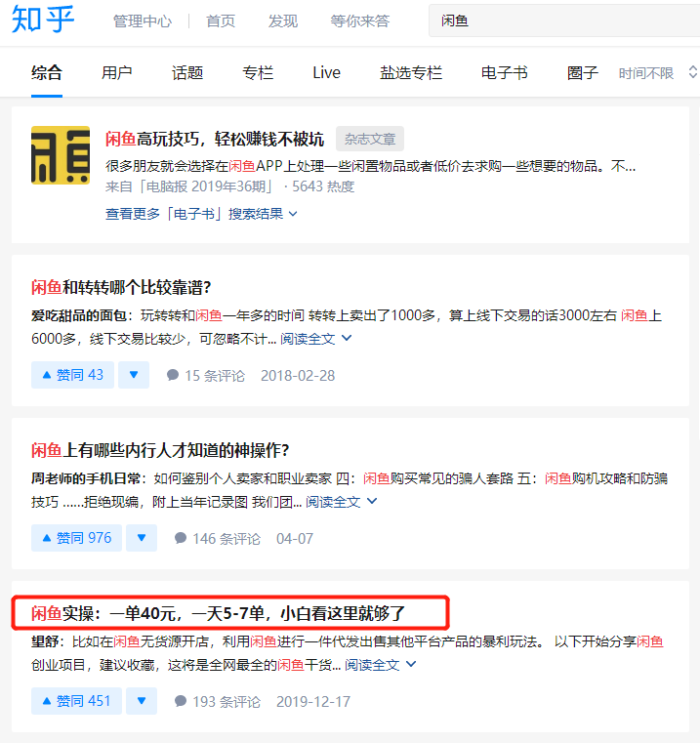
Task: Click source text 来自「电脑报 2019年36期」
Action: 189,186
